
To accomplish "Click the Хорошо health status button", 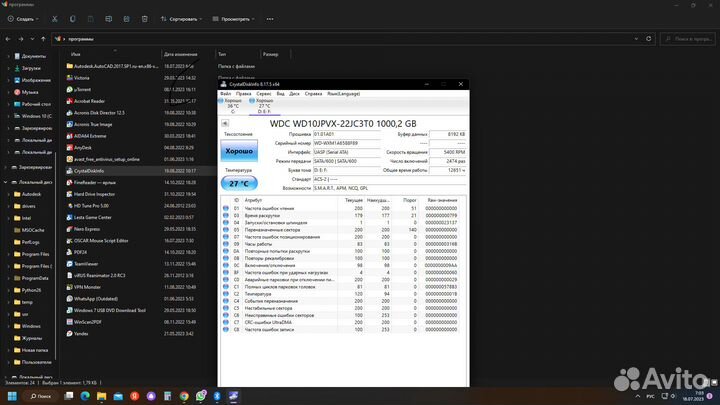I will point(239,151).
